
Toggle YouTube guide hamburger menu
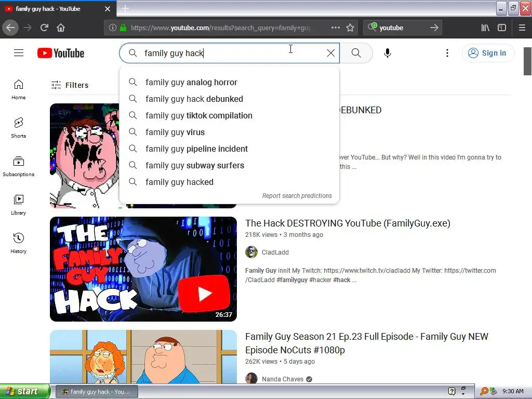point(19,53)
